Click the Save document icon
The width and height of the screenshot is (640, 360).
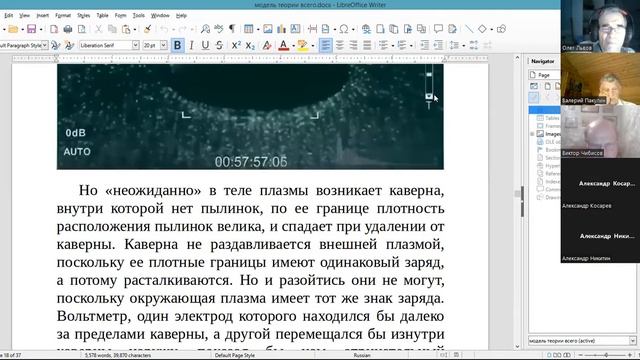31,29
